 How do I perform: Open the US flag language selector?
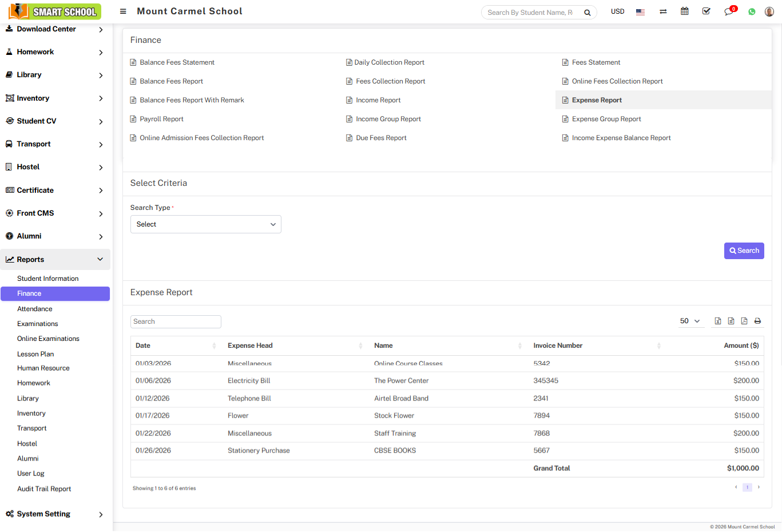[640, 11]
